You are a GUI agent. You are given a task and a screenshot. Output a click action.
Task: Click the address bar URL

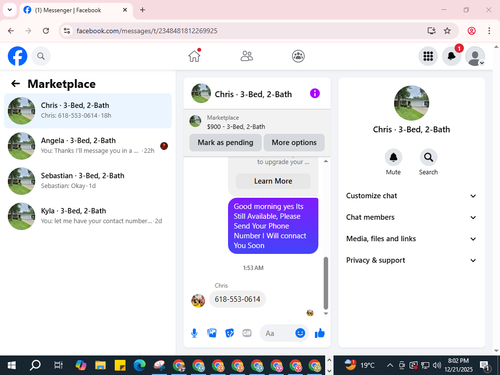click(x=147, y=31)
